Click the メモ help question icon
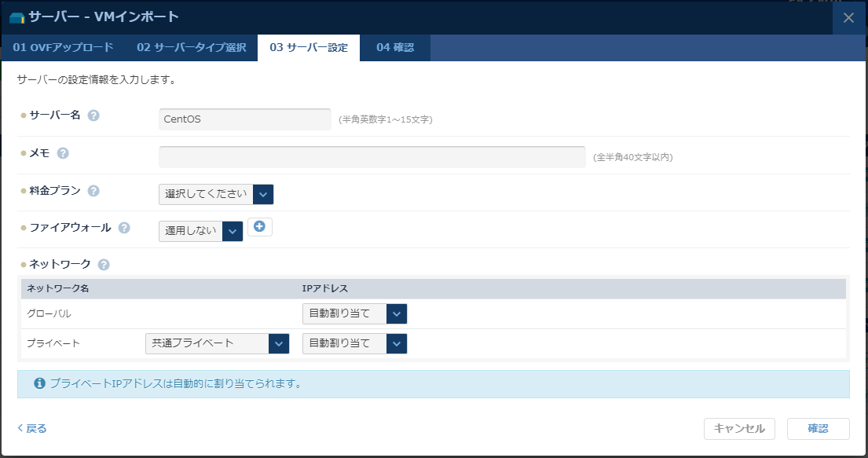The image size is (868, 458). click(62, 154)
